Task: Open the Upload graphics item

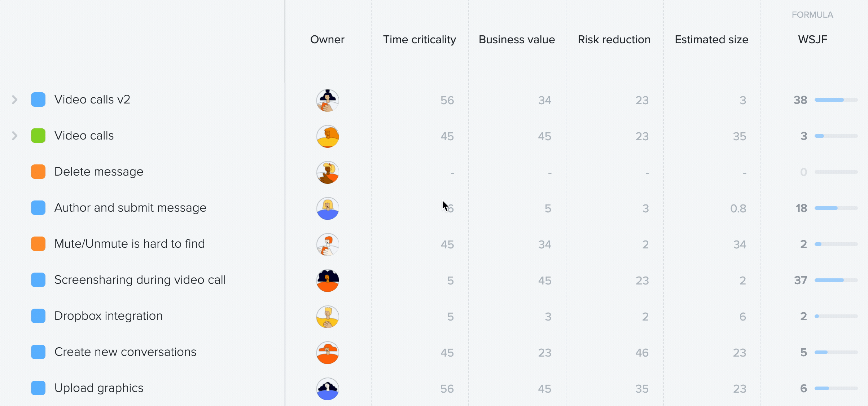Action: 99,388
